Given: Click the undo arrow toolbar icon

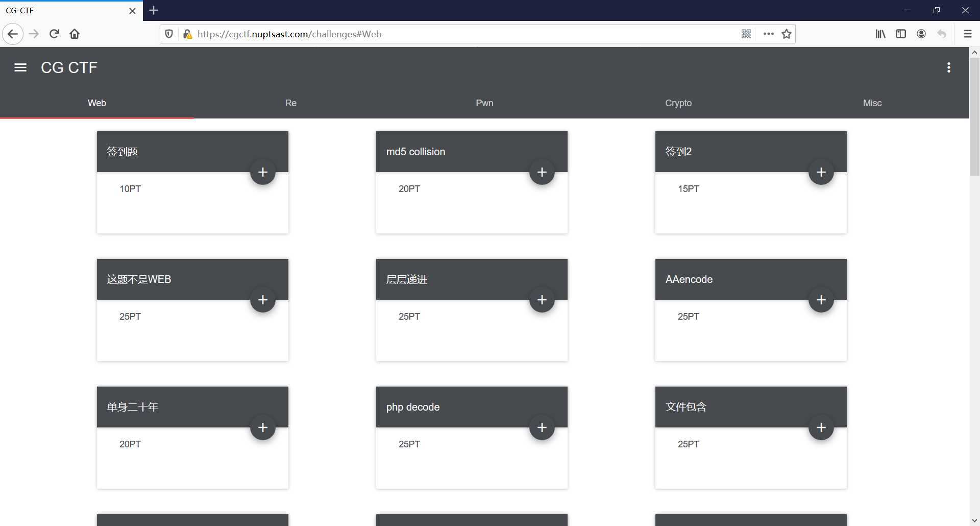Looking at the screenshot, I should point(942,34).
